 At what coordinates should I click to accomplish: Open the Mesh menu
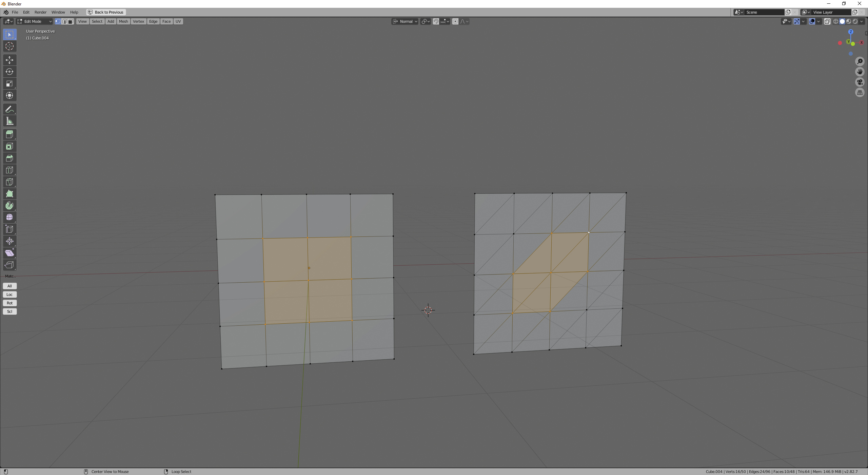[123, 21]
